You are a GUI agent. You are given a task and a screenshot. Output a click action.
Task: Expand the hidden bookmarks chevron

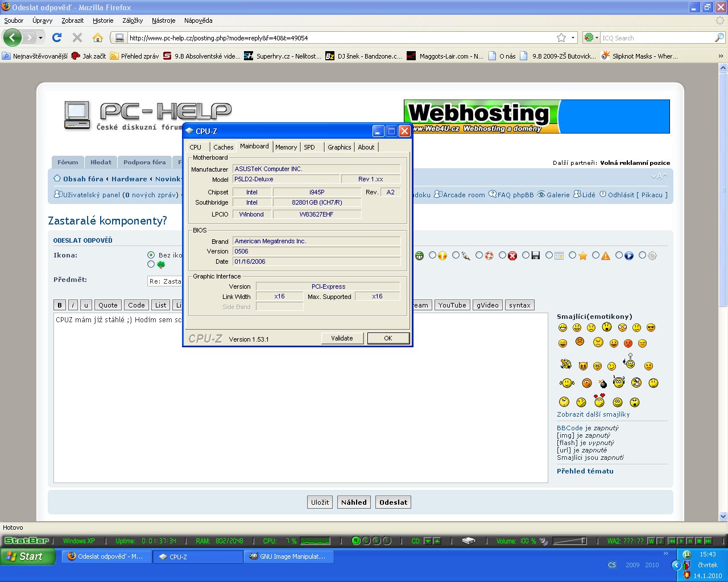click(721, 56)
